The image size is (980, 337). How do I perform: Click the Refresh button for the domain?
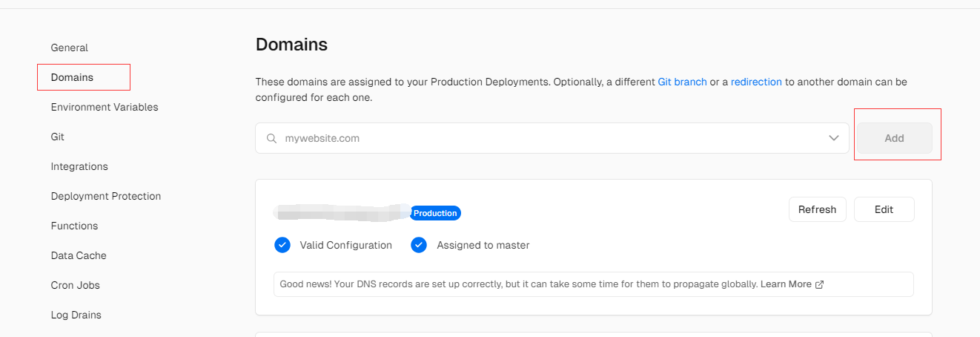817,209
